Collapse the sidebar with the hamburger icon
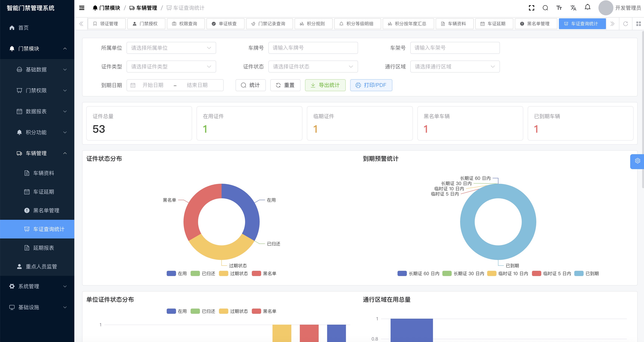The height and width of the screenshot is (342, 644). coord(82,8)
